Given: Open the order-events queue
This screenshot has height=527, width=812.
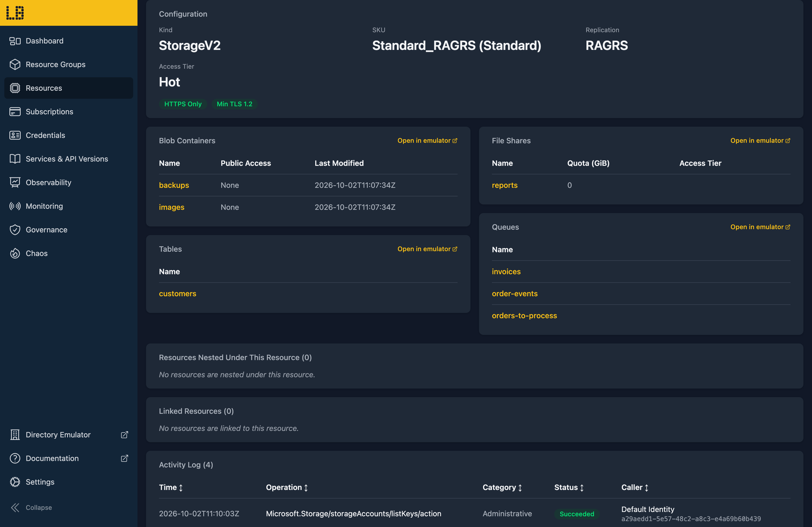Looking at the screenshot, I should (x=514, y=294).
